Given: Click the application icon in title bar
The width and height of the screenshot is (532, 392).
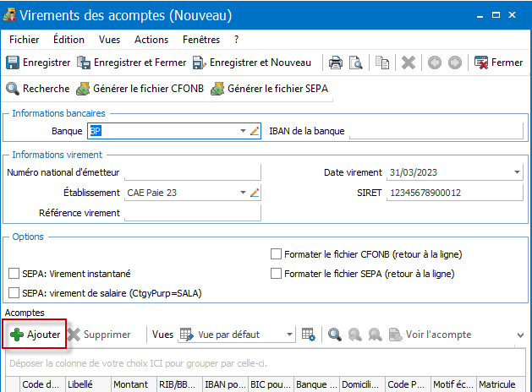Looking at the screenshot, I should click(9, 15).
